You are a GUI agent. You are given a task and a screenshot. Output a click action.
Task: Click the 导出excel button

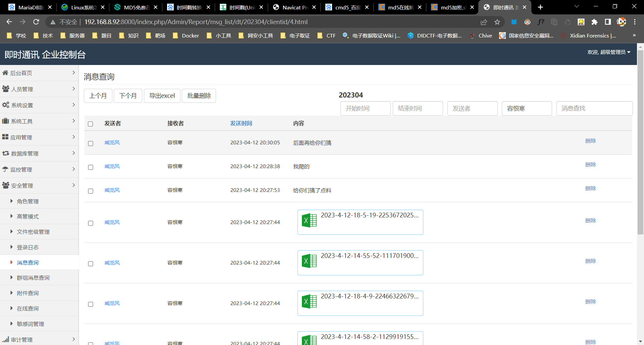click(x=162, y=96)
